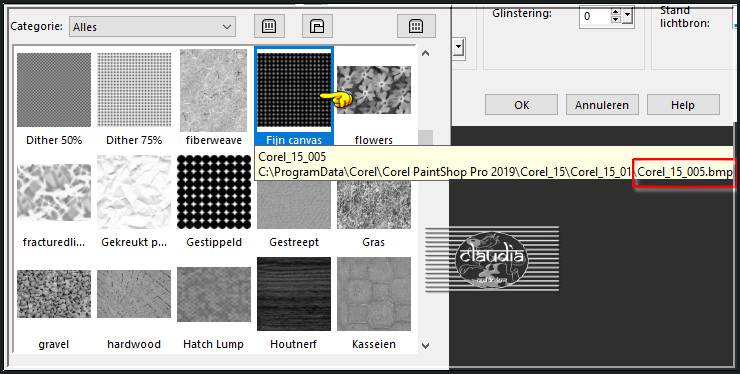Select the Dither 75% texture

[134, 90]
